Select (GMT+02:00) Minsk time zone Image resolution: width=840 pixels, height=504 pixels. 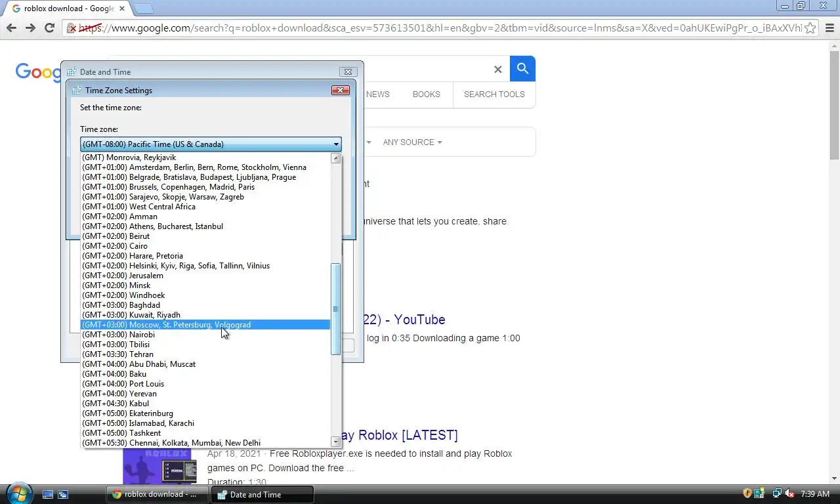(x=205, y=285)
